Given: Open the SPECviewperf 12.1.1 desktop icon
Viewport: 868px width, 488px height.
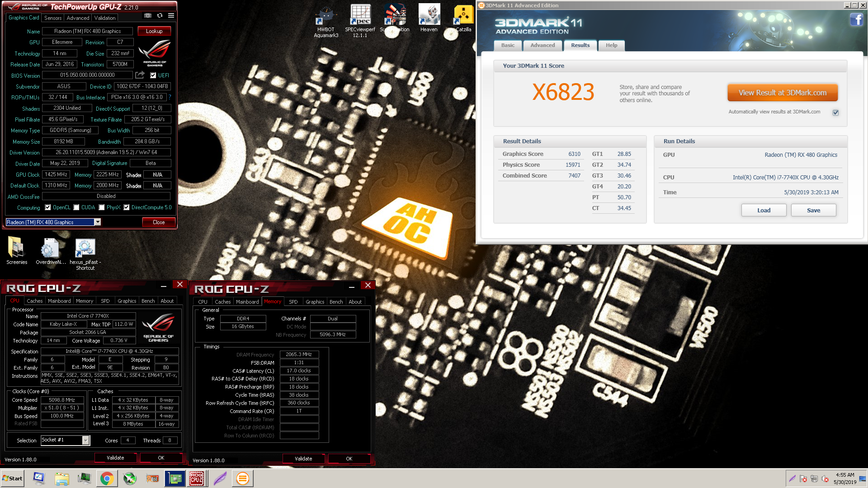Looking at the screenshot, I should pyautogui.click(x=360, y=22).
